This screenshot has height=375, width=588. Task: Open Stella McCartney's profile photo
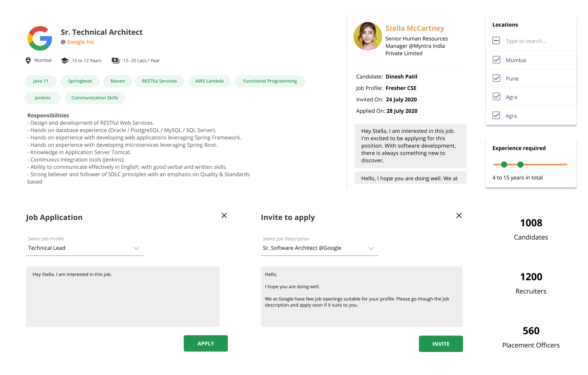[367, 37]
